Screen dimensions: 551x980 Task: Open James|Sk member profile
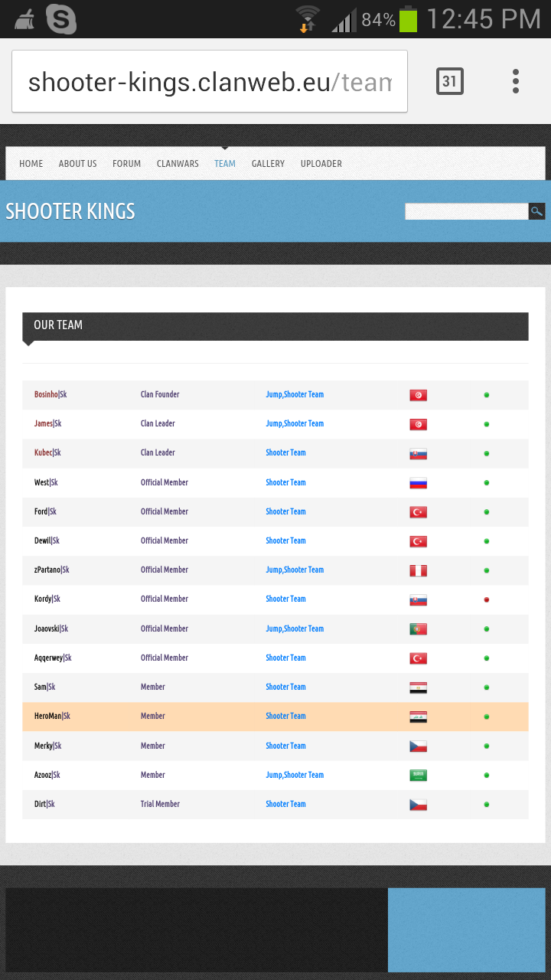[48, 423]
